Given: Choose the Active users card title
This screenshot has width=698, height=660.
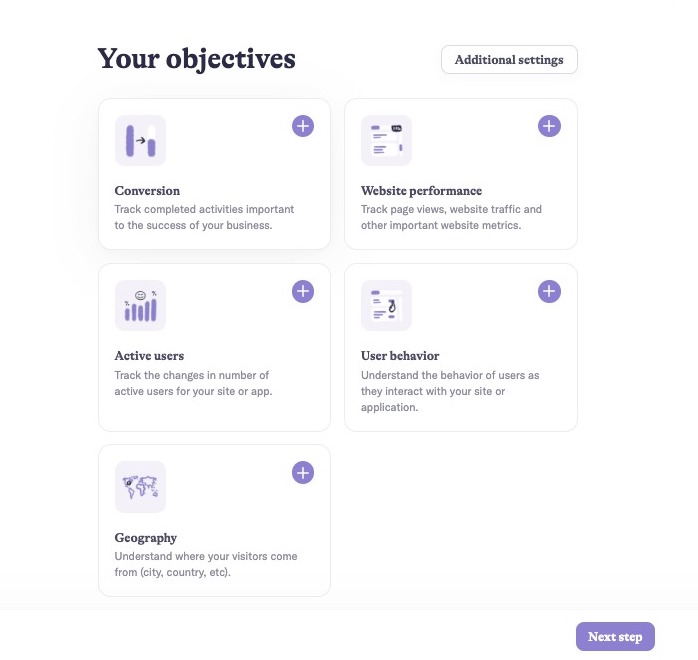Looking at the screenshot, I should point(149,356).
